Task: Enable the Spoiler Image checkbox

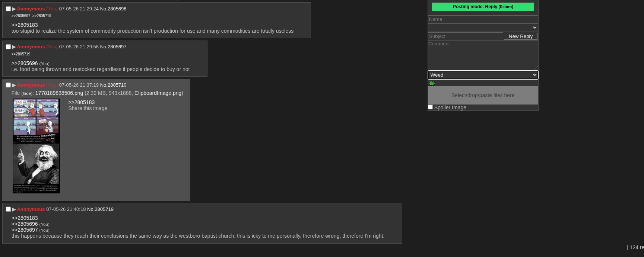Action: pyautogui.click(x=430, y=107)
